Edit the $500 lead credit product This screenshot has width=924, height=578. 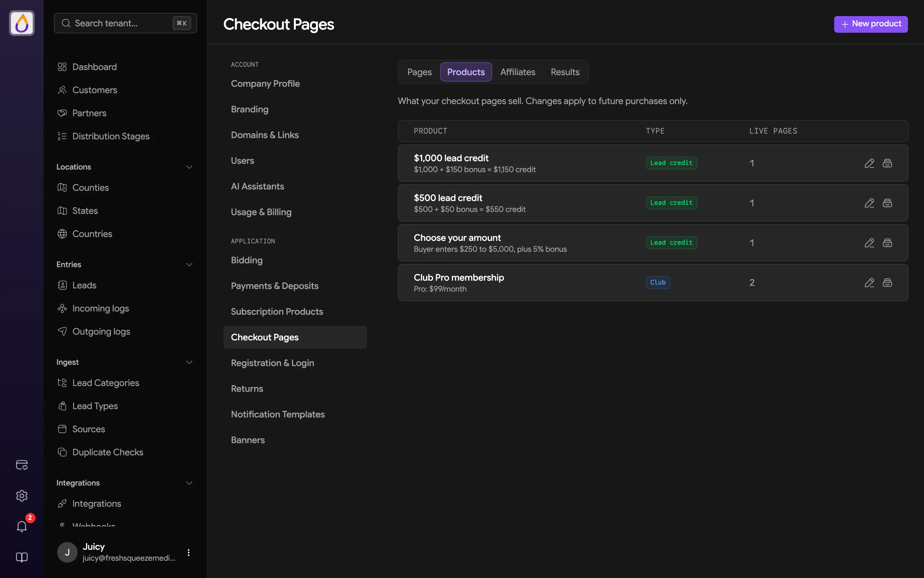[869, 203]
